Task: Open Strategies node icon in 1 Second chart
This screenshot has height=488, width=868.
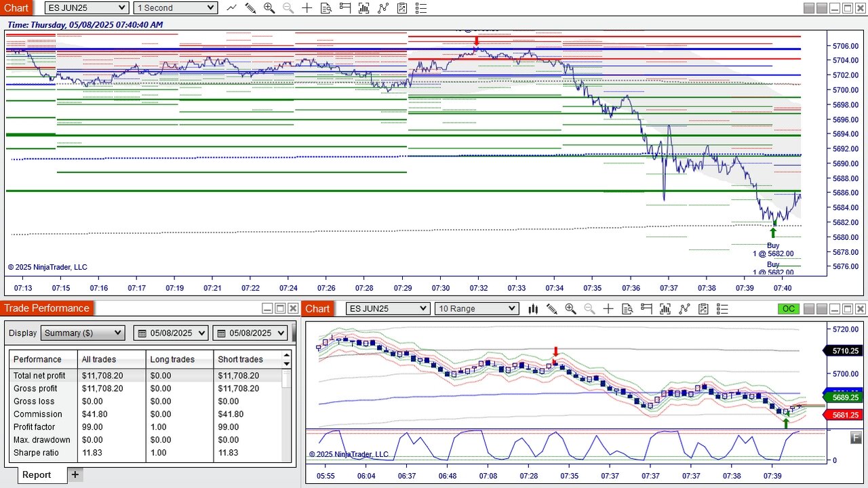Action: [383, 8]
